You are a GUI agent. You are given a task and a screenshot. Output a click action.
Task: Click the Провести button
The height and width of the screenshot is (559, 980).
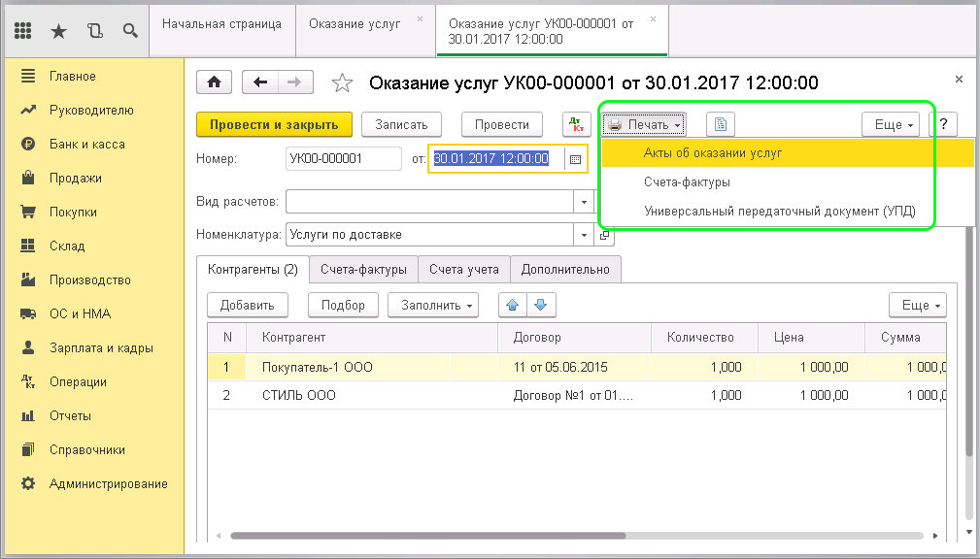[x=502, y=124]
